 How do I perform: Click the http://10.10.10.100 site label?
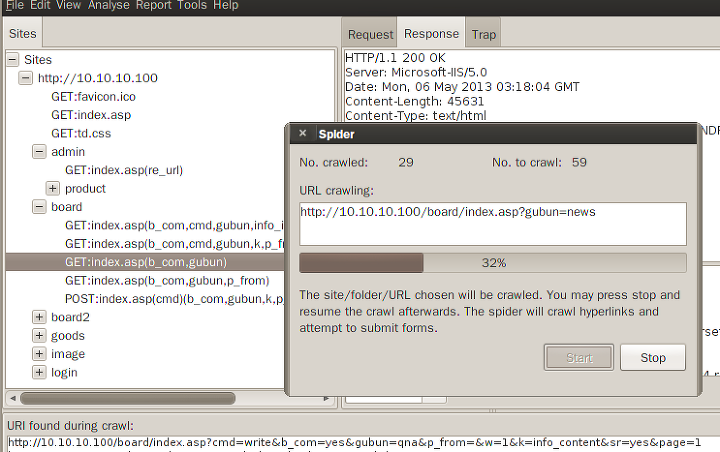tap(98, 78)
